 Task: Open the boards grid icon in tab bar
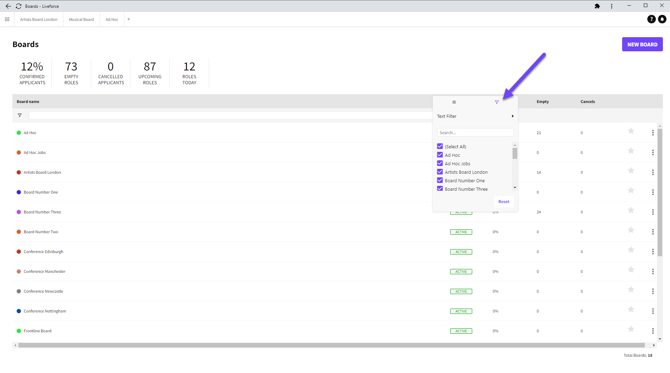coord(7,19)
